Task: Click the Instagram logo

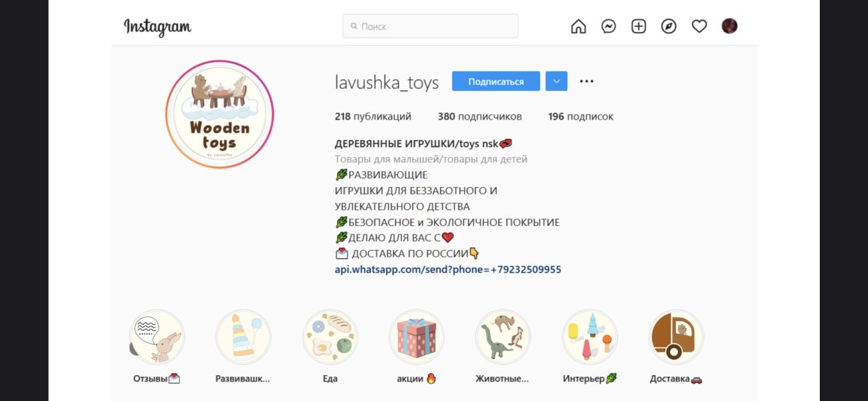Action: [158, 27]
